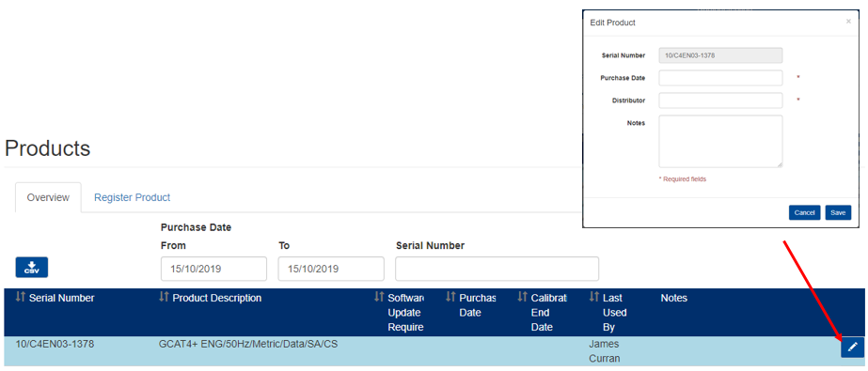
Task: Click the Serial Number search box
Action: tap(497, 269)
